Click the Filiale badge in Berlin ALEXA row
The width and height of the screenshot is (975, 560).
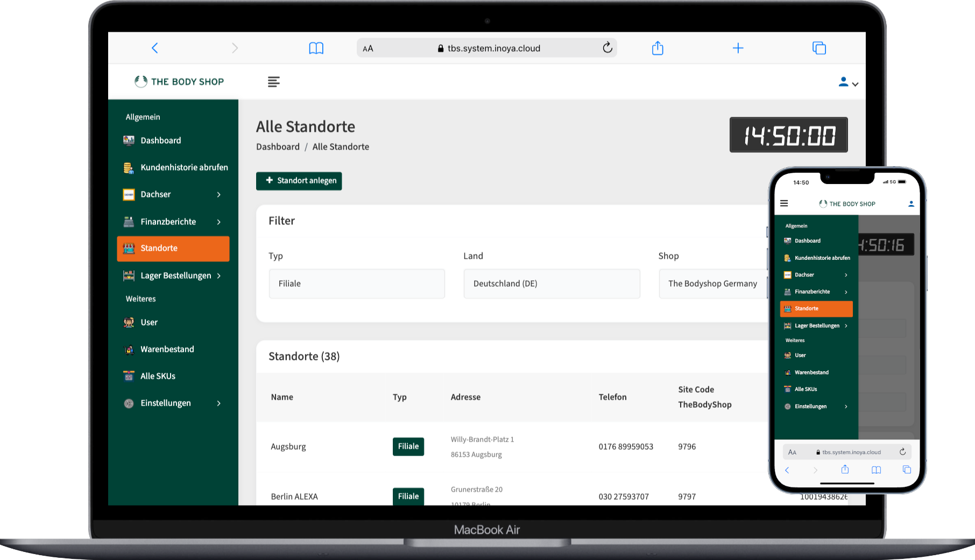point(408,497)
